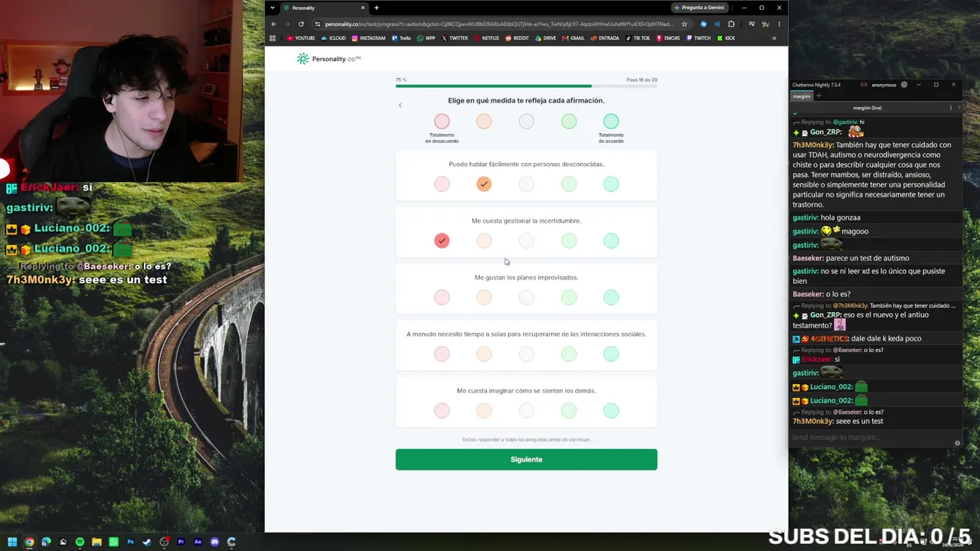Open YouTube bookmark in bookmarks bar
Image resolution: width=980 pixels, height=551 pixels.
coord(301,38)
